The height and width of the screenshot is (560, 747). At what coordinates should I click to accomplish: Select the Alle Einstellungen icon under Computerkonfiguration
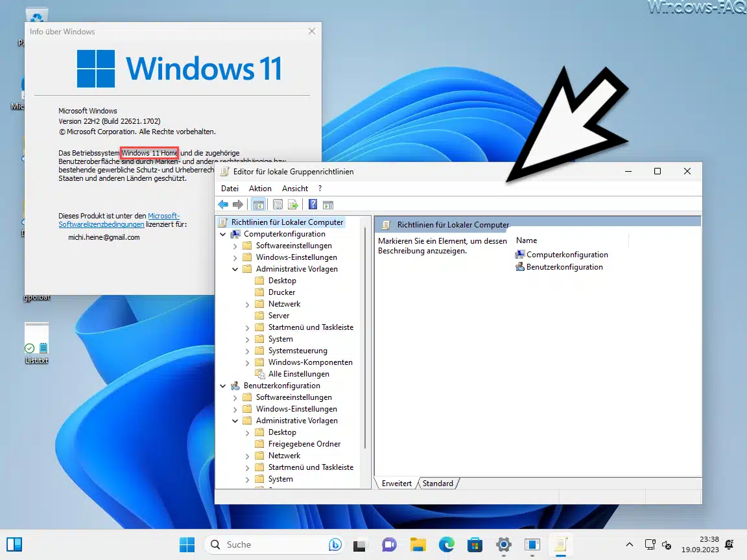point(259,374)
